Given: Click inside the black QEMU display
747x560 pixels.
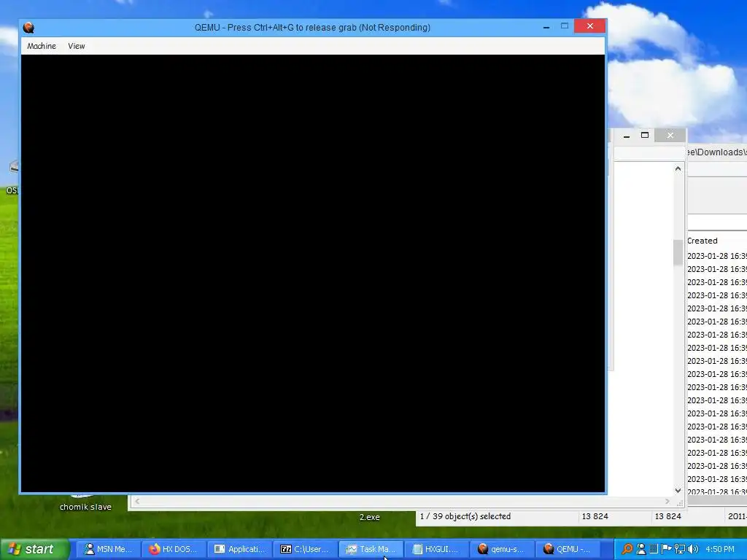Looking at the screenshot, I should coord(313,273).
